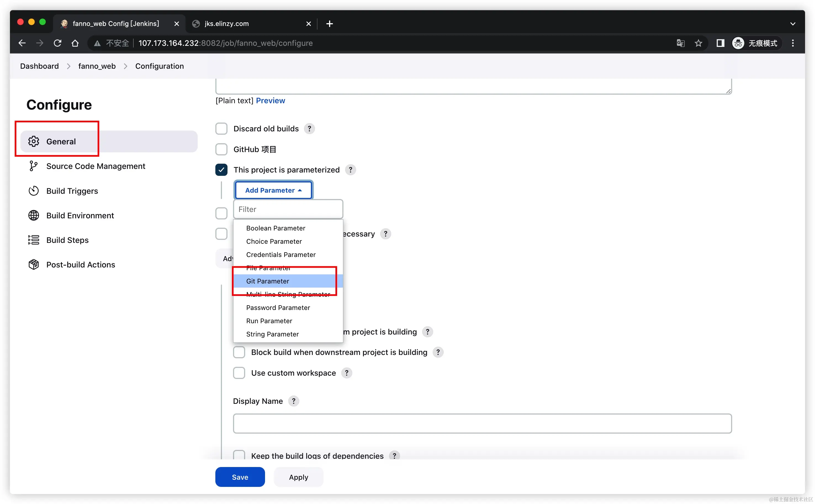
Task: Go to the browser home page icon
Action: (75, 43)
